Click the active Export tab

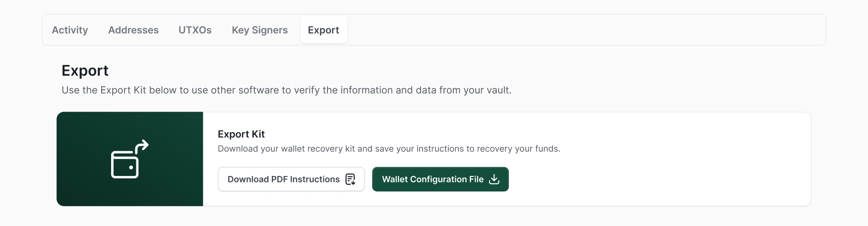coord(323,30)
